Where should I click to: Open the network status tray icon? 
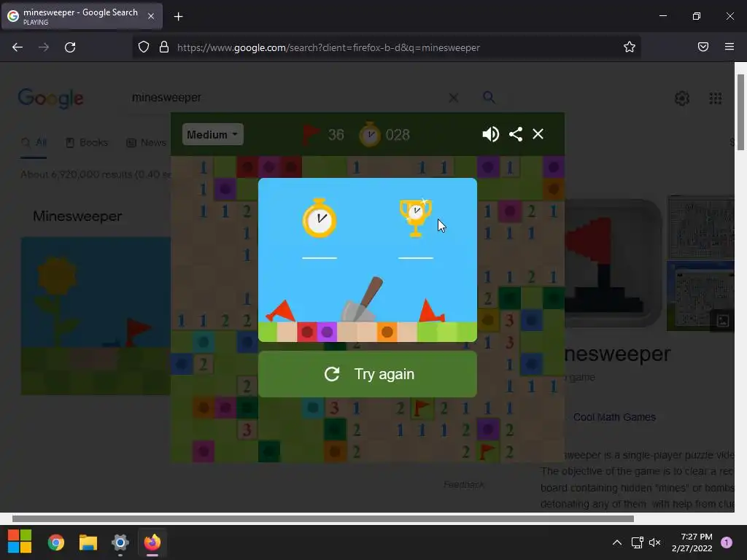pyautogui.click(x=637, y=542)
